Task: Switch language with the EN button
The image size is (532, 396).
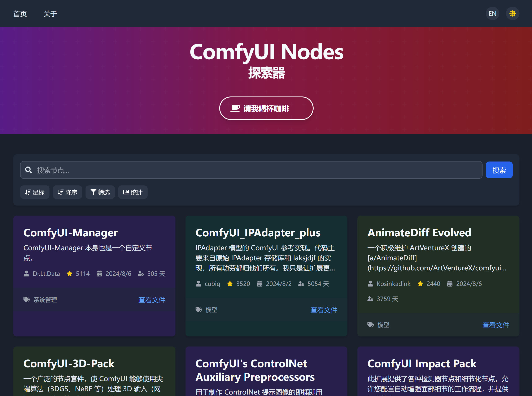Action: click(492, 13)
